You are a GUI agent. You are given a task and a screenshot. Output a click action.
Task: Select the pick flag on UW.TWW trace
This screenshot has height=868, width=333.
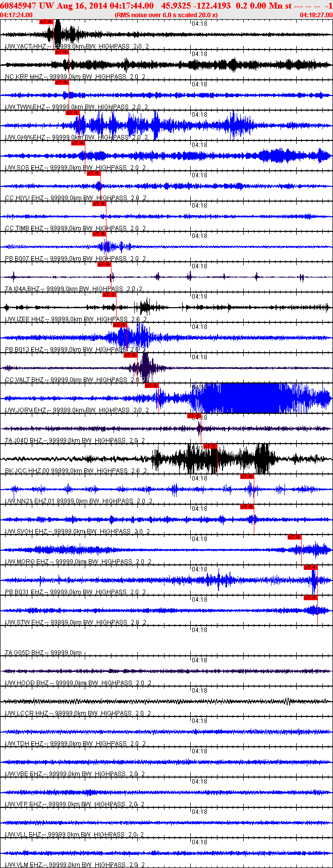(x=62, y=82)
